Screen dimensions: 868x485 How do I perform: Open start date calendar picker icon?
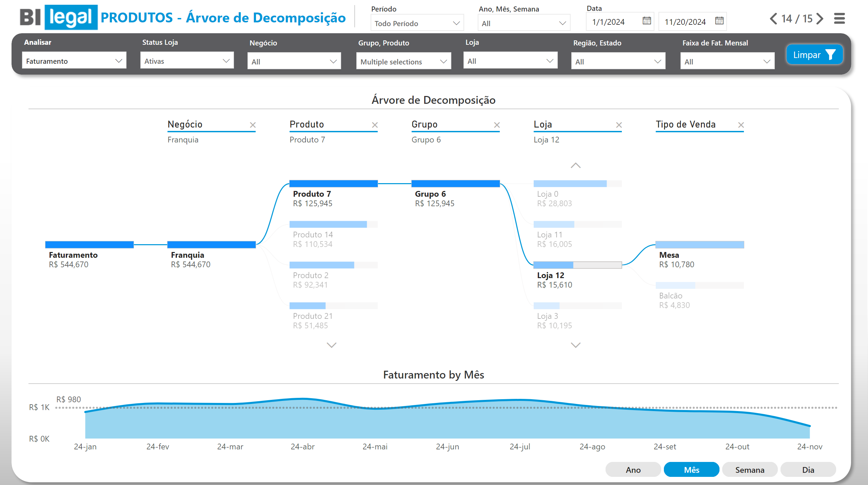pos(647,21)
